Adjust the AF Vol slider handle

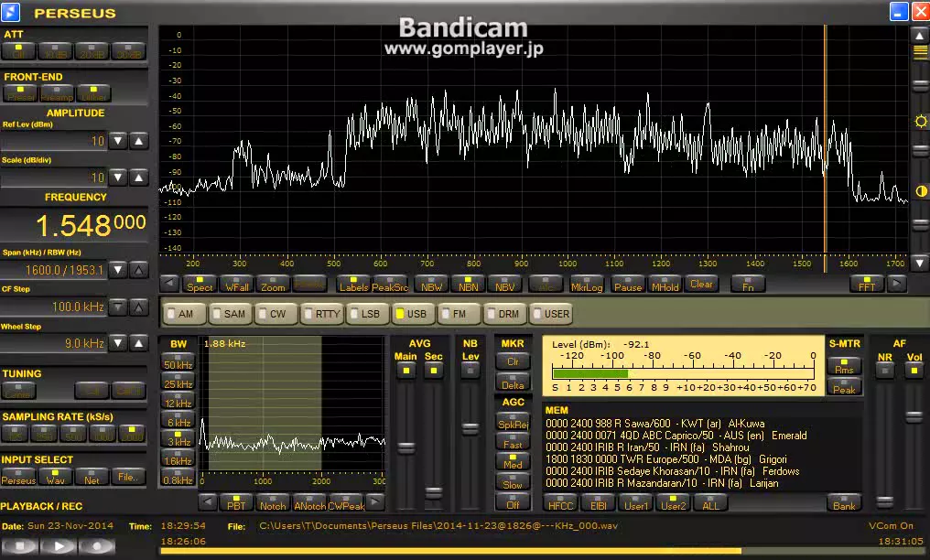[x=914, y=416]
